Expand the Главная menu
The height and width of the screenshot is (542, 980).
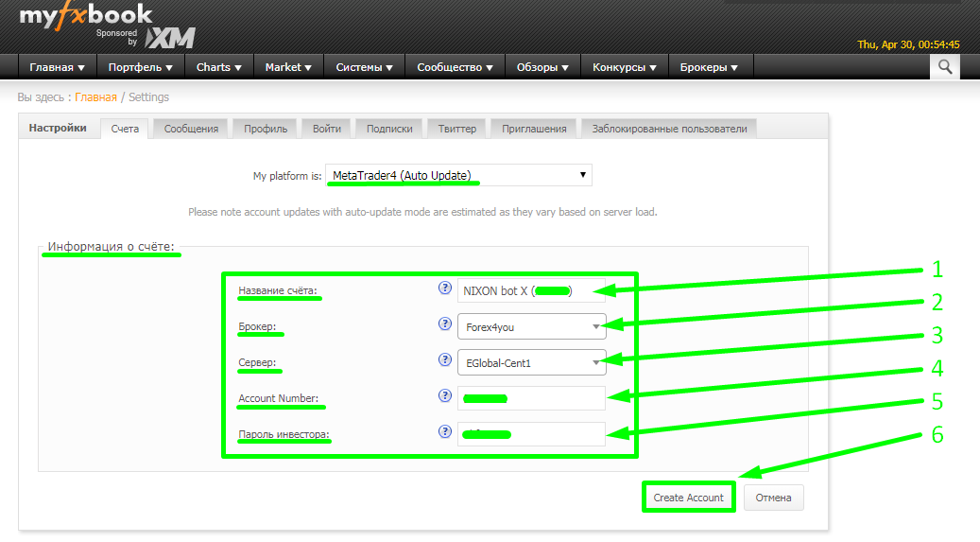pos(57,67)
